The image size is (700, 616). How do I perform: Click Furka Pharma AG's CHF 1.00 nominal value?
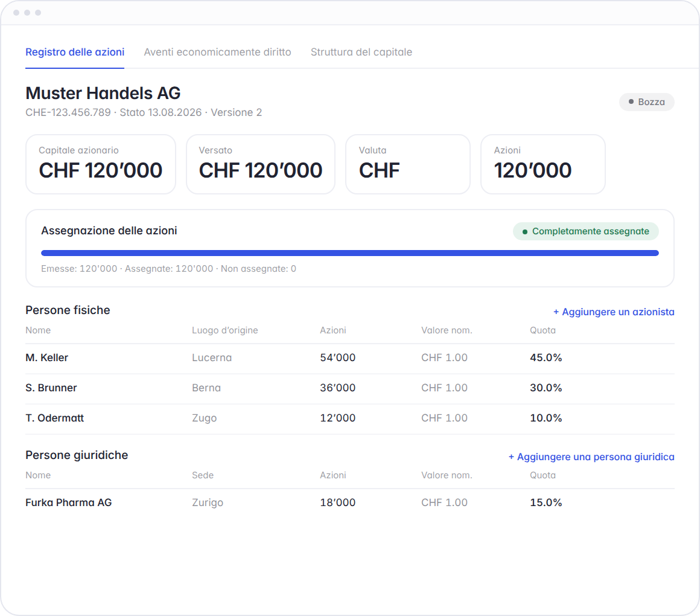coord(445,502)
